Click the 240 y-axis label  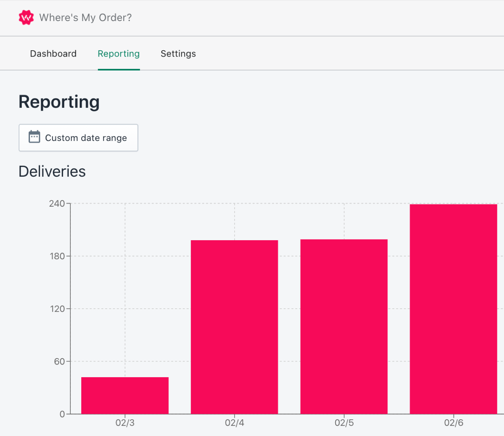pyautogui.click(x=57, y=204)
